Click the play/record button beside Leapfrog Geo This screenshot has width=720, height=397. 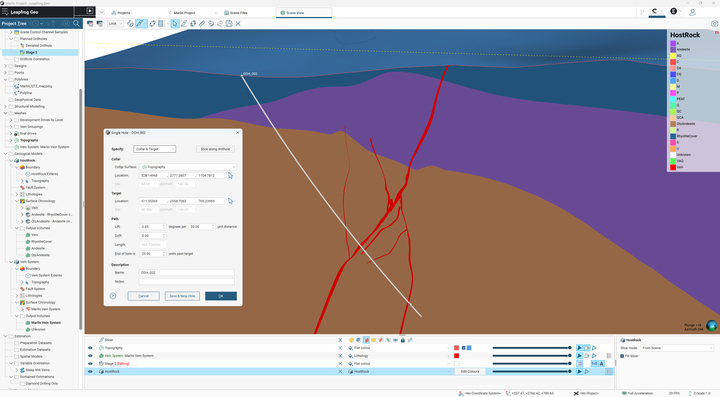click(90, 11)
